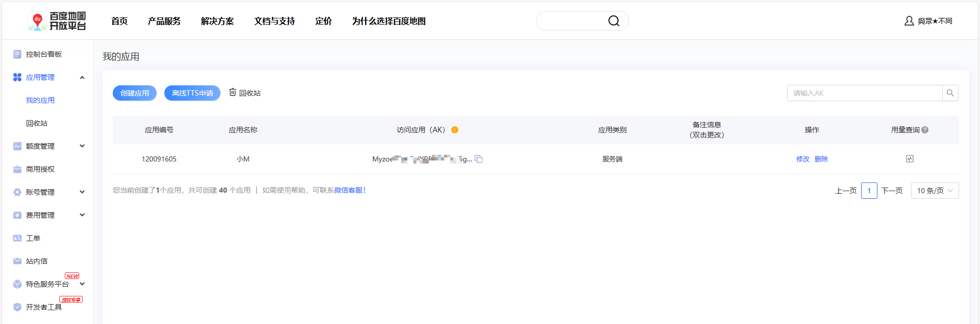Expand the 额度管理 sidebar menu
Screen dimensions: 980x324
[x=82, y=146]
